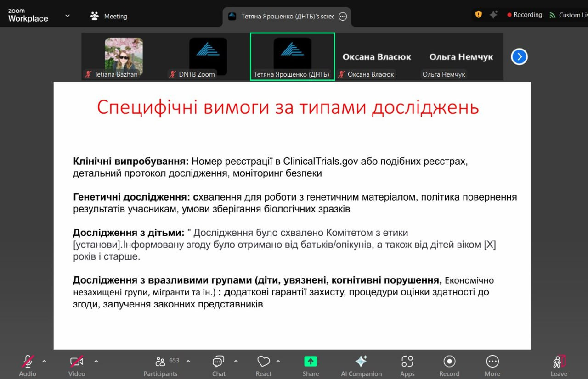The image size is (588, 379).
Task: Expand participants options arrow
Action: click(188, 361)
